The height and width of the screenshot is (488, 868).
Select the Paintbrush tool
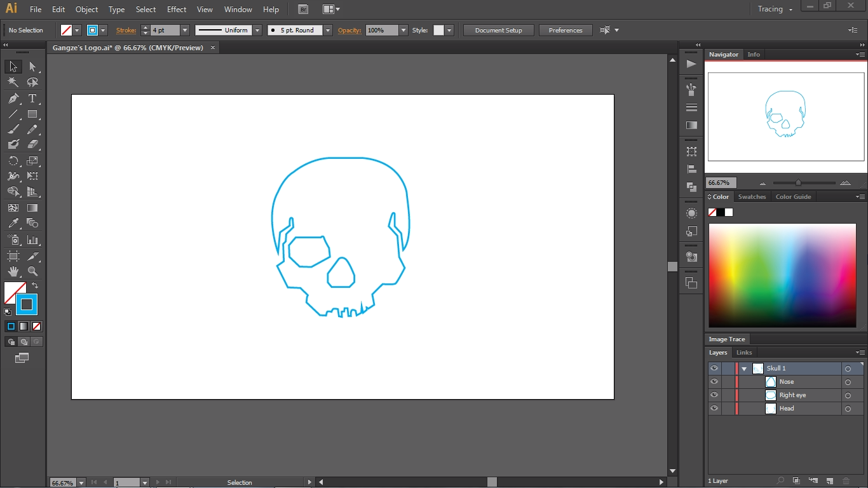pos(13,130)
